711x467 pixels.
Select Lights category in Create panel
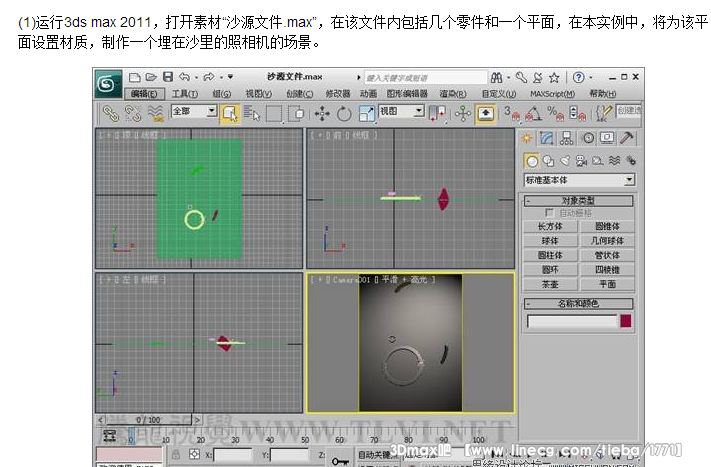tap(565, 161)
